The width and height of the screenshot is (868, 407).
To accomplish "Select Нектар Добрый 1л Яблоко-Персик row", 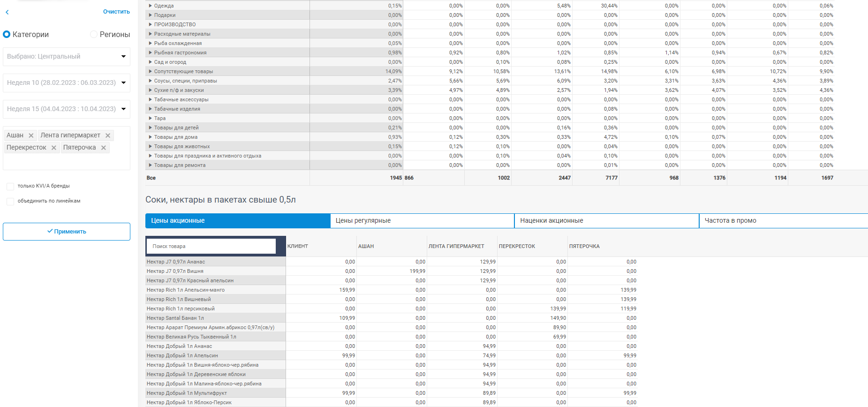I will (x=216, y=402).
